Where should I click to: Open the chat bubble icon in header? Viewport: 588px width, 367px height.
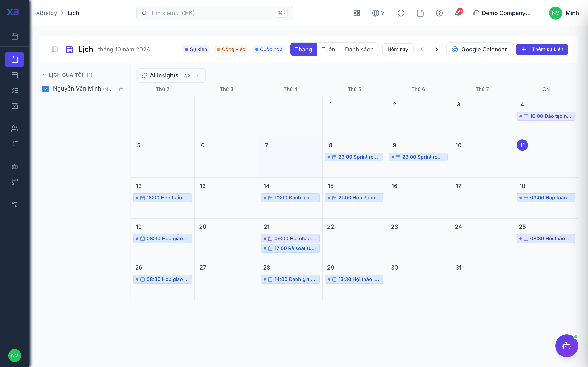pyautogui.click(x=401, y=13)
